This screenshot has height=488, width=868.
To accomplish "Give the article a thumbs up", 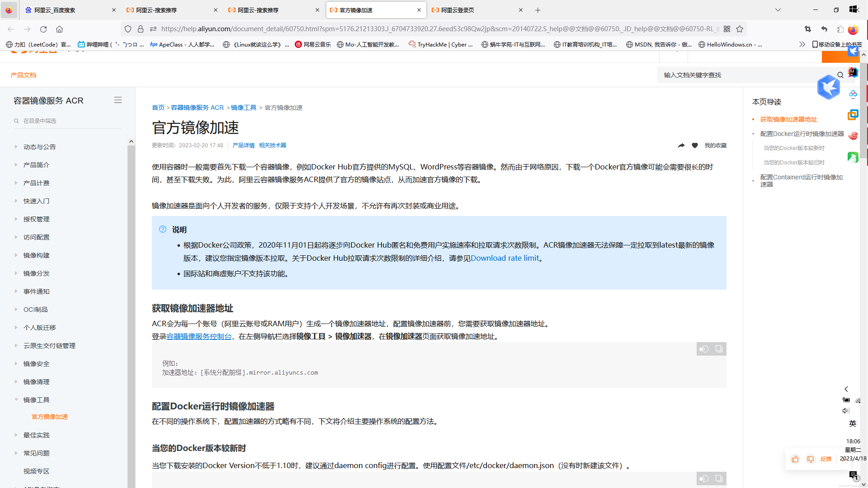I will click(795, 459).
